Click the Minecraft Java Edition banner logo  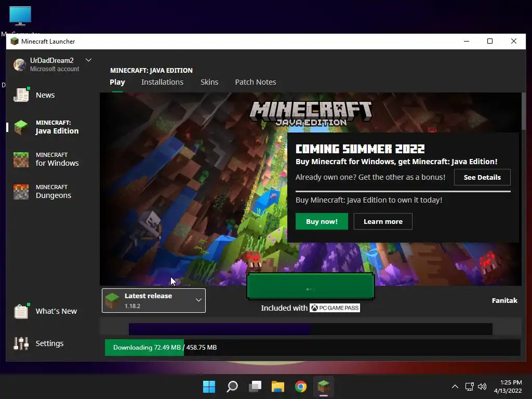pyautogui.click(x=311, y=114)
